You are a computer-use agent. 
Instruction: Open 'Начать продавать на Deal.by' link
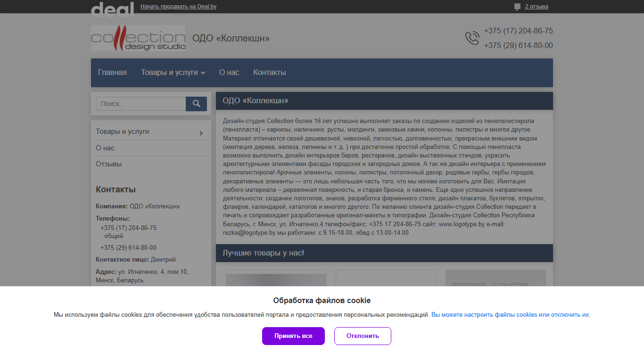(x=179, y=7)
